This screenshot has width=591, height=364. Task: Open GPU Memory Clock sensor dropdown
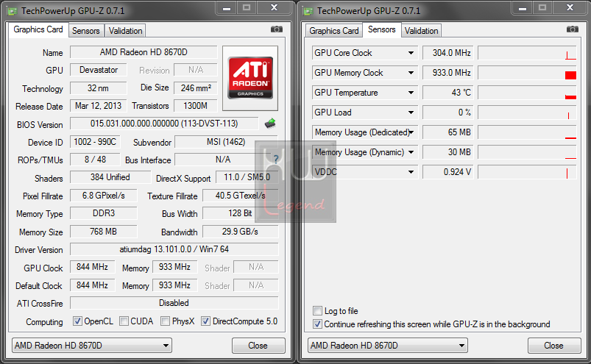tap(411, 73)
